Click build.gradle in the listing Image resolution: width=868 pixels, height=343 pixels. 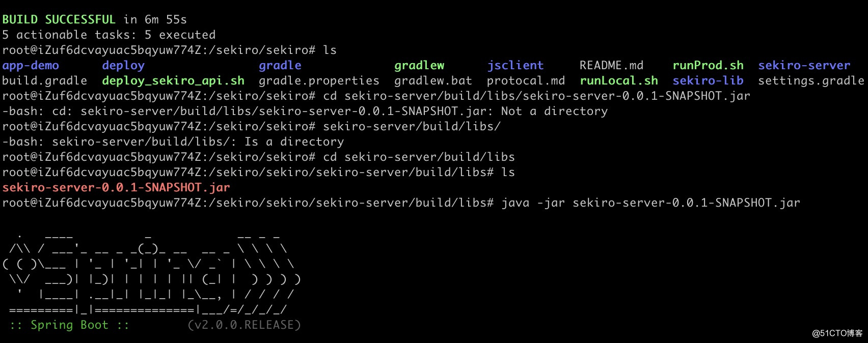(x=45, y=81)
